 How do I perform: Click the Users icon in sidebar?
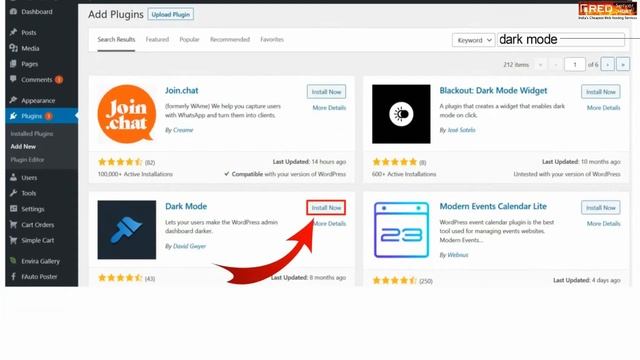[13, 177]
